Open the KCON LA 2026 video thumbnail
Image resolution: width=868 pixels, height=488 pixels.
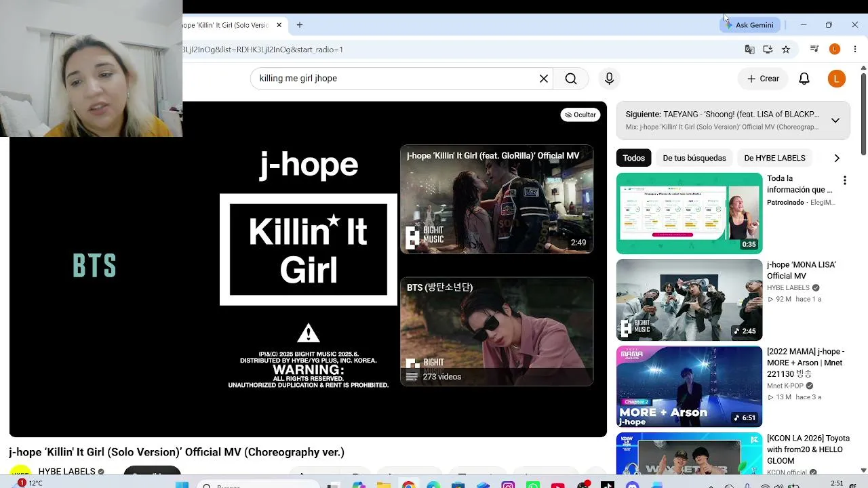tap(689, 453)
